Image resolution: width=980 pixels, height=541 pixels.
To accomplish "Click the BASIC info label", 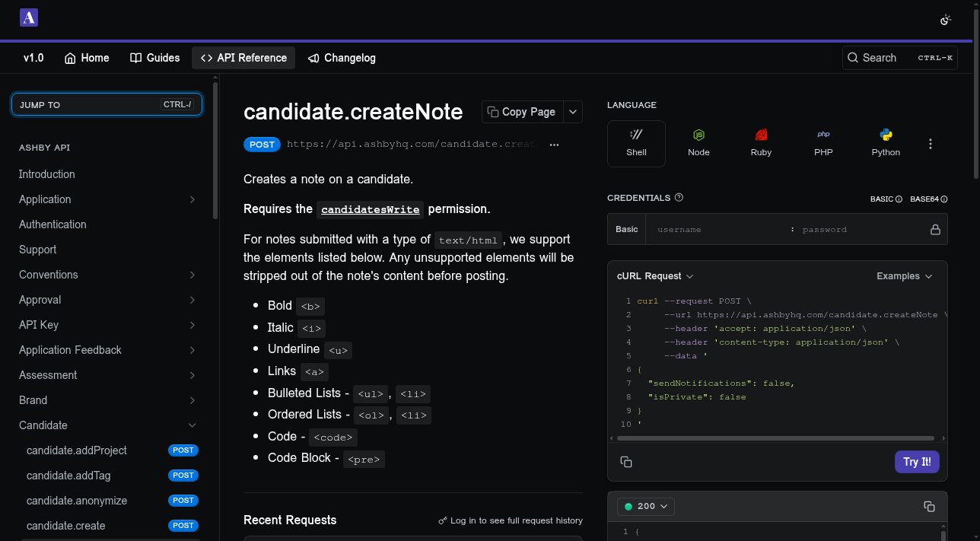I will [x=886, y=199].
